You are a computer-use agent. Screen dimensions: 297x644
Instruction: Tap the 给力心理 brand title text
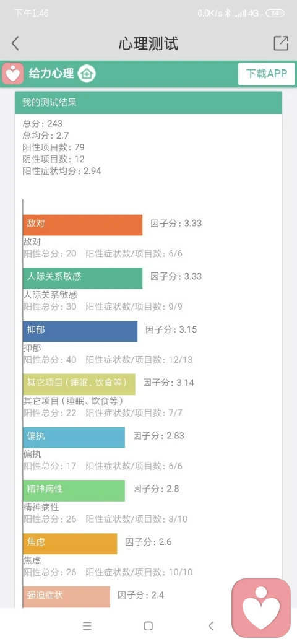(x=51, y=74)
